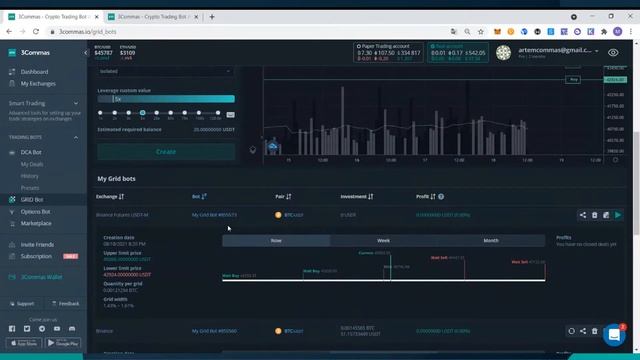Click the Support button

coord(22,304)
